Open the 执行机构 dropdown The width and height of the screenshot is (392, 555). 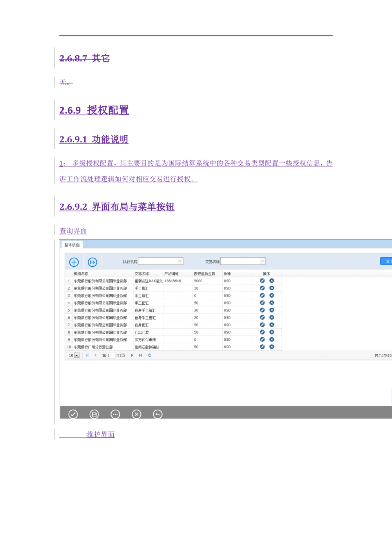180,261
